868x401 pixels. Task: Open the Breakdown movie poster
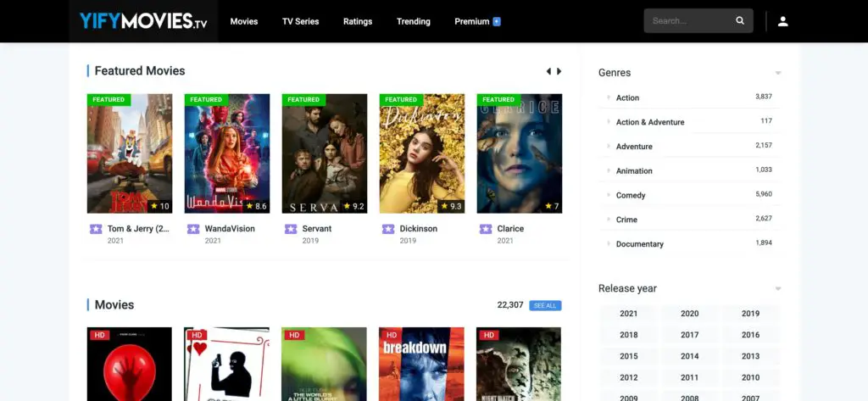pyautogui.click(x=421, y=364)
